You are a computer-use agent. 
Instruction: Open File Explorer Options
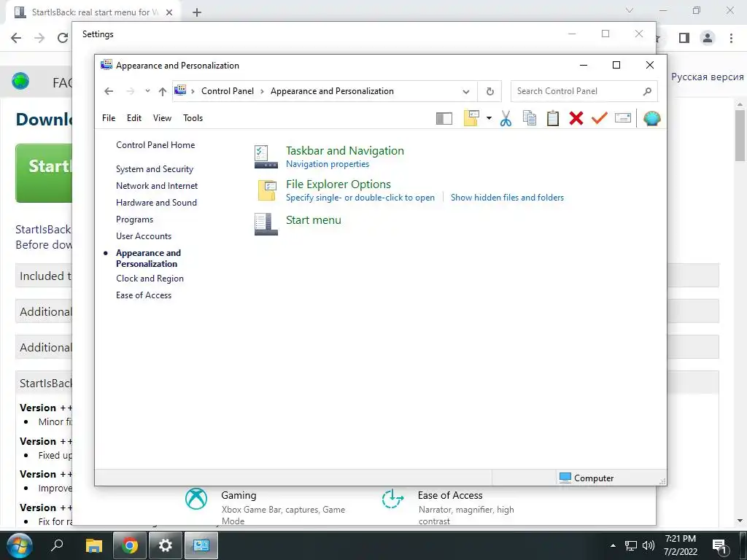point(338,184)
